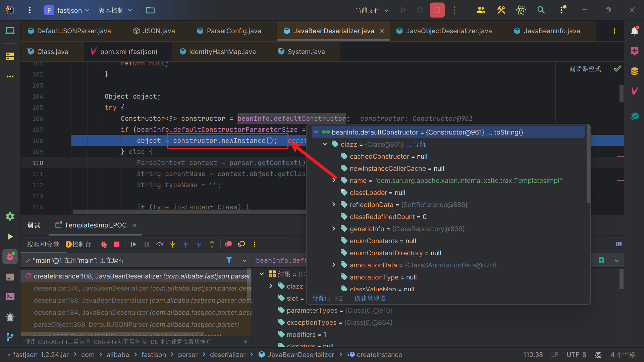Screen dimensions: 644x362
Task: Open more tool windows ellipsis
Action: [10, 76]
